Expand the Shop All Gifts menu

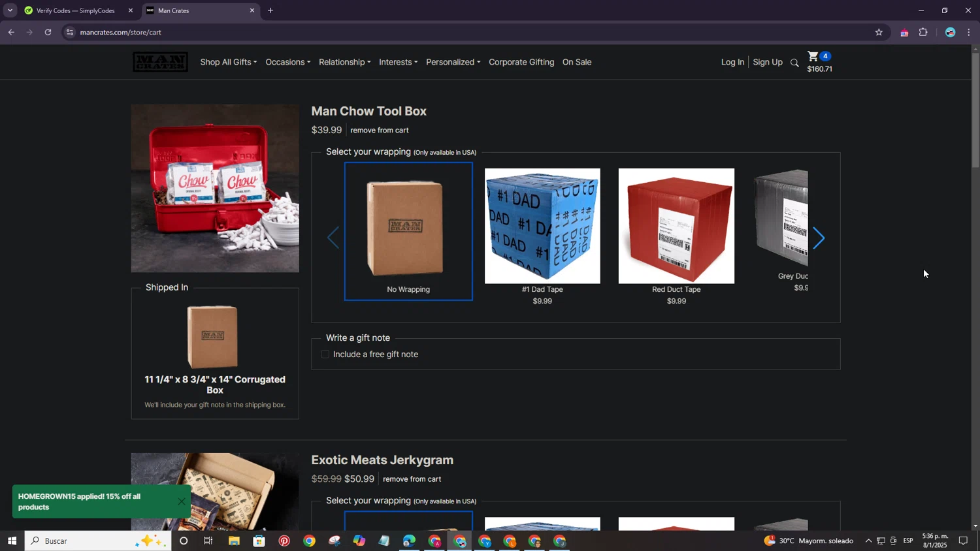(x=229, y=62)
